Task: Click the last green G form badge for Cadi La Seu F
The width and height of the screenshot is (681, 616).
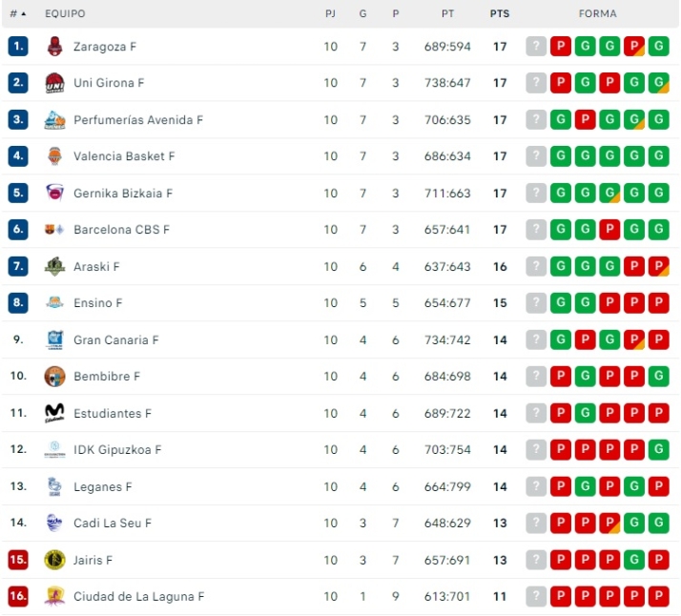Action: point(658,524)
